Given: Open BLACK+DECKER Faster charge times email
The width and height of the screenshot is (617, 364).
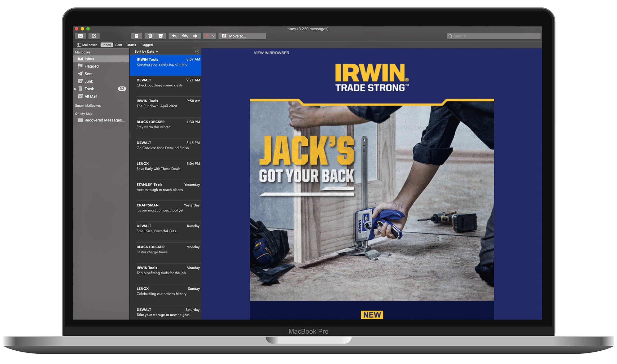Looking at the screenshot, I should click(165, 252).
